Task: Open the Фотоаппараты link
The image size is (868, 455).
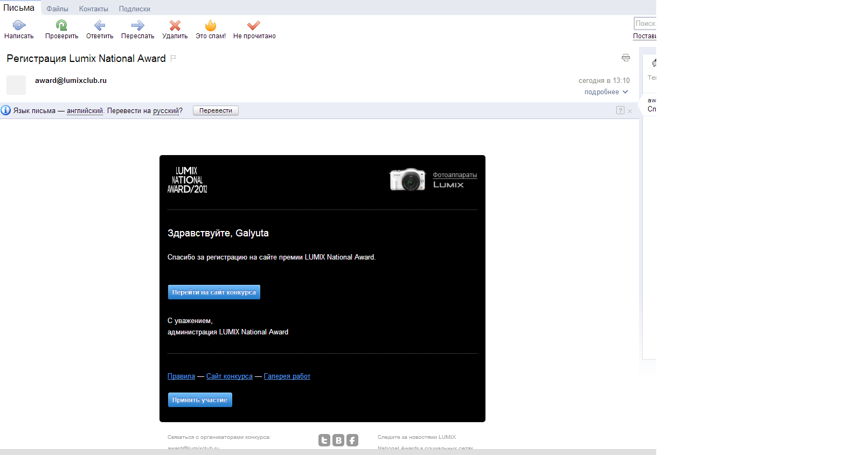Action: click(x=455, y=175)
